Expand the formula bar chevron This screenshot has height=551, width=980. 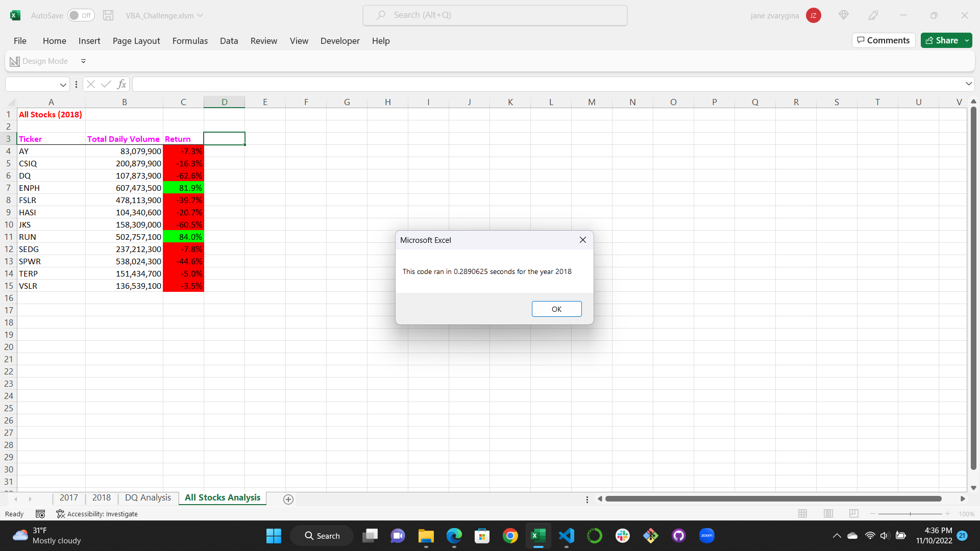pyautogui.click(x=968, y=84)
